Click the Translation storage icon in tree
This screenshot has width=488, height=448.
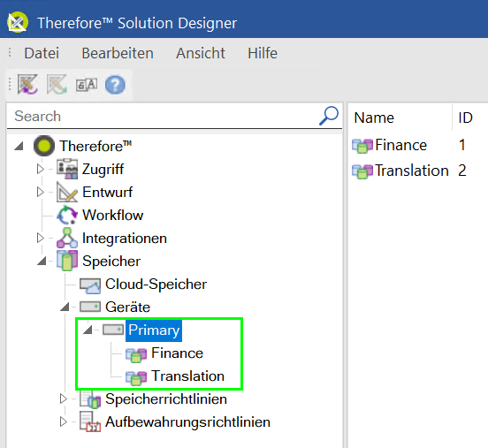136,377
